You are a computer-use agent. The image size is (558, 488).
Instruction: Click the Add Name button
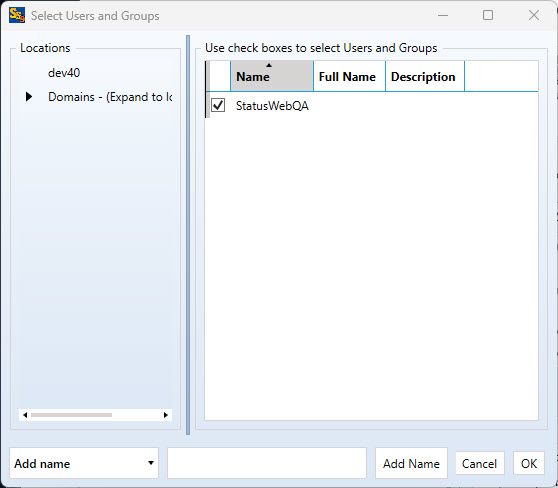tap(411, 463)
